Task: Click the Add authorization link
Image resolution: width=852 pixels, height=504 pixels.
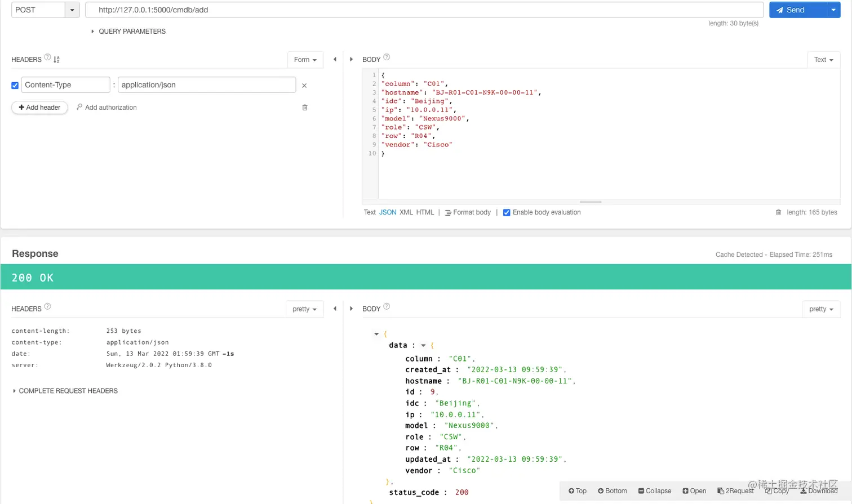Action: (106, 108)
